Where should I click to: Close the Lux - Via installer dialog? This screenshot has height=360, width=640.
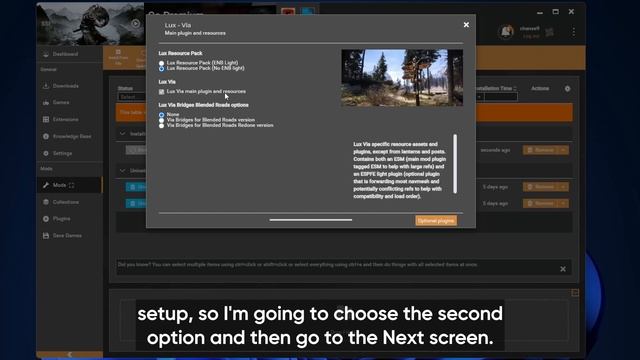click(466, 25)
